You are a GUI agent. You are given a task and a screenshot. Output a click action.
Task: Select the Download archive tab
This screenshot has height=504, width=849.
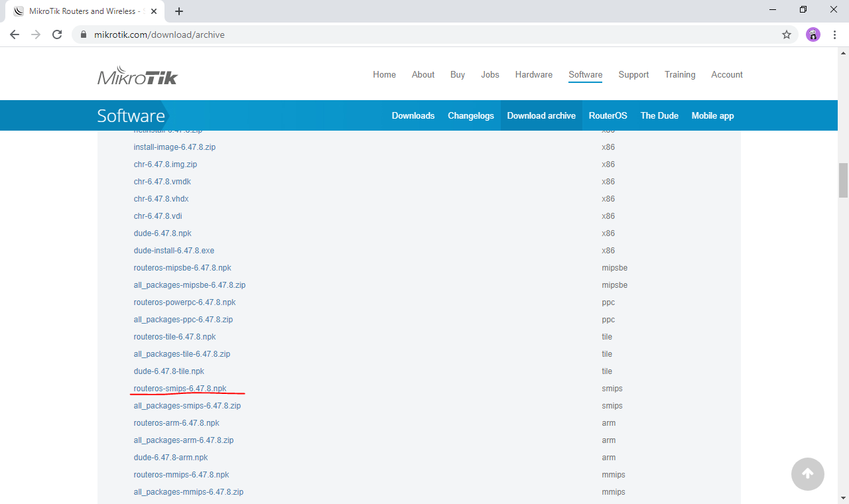(541, 115)
